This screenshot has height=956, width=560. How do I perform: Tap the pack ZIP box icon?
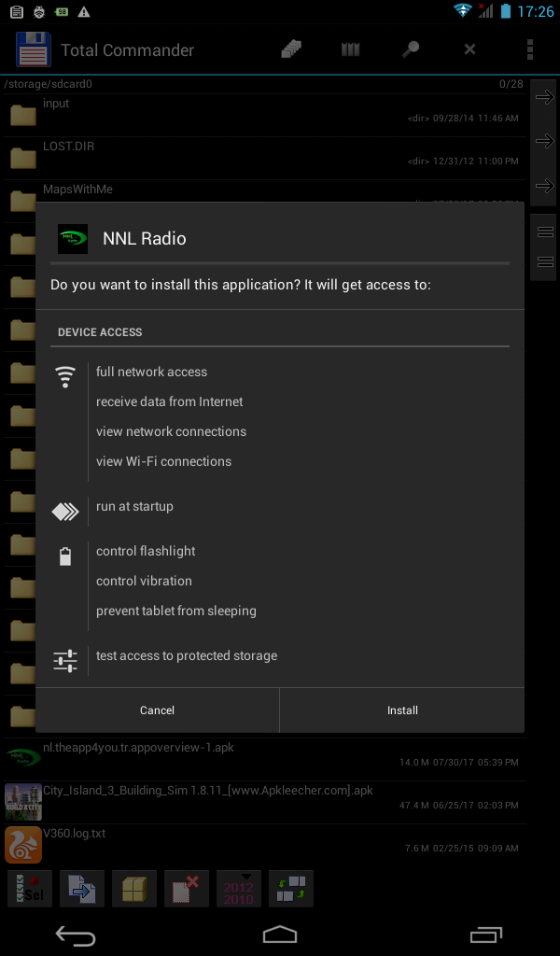tap(134, 889)
